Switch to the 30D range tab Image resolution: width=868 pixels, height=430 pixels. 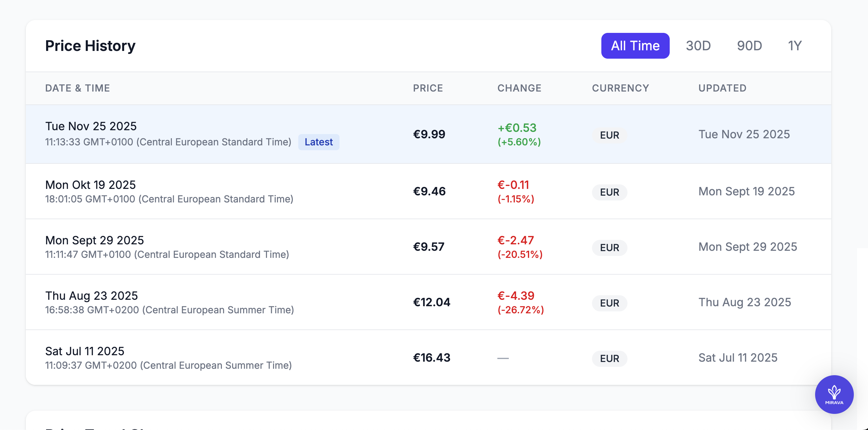pyautogui.click(x=698, y=46)
